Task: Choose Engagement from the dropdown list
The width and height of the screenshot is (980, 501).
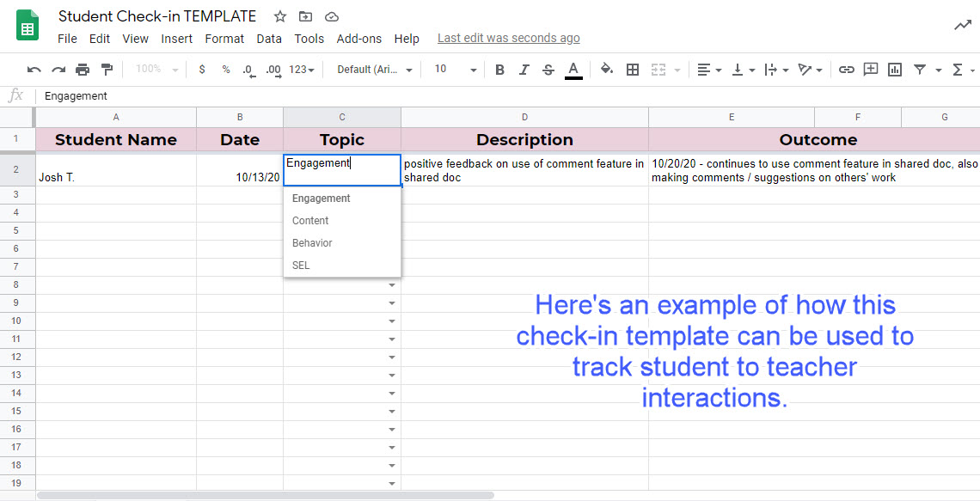Action: coord(342,199)
